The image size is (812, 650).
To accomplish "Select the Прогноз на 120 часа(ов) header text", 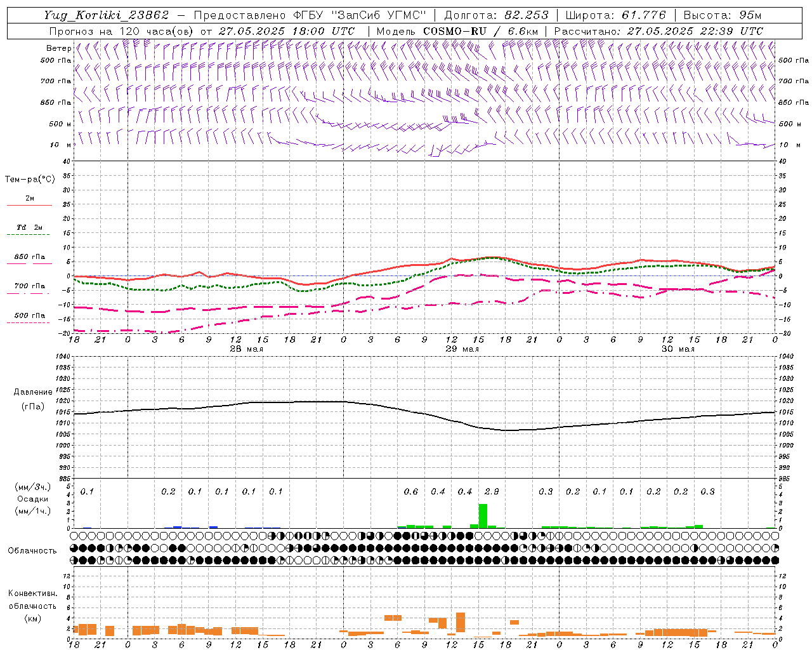I will point(122,31).
